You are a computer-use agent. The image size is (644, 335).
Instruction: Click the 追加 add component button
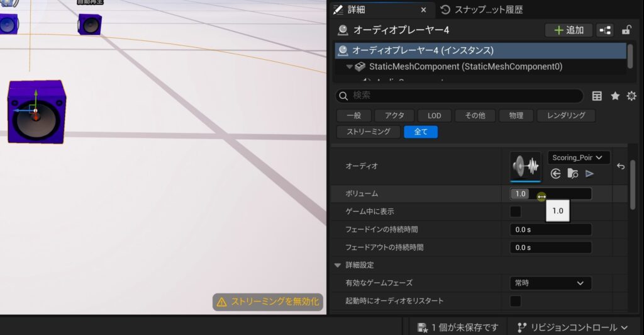[x=568, y=30]
